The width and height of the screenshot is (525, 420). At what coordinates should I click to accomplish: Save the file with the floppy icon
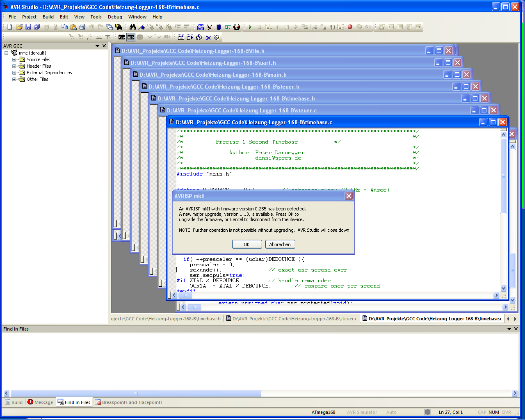tap(28, 27)
